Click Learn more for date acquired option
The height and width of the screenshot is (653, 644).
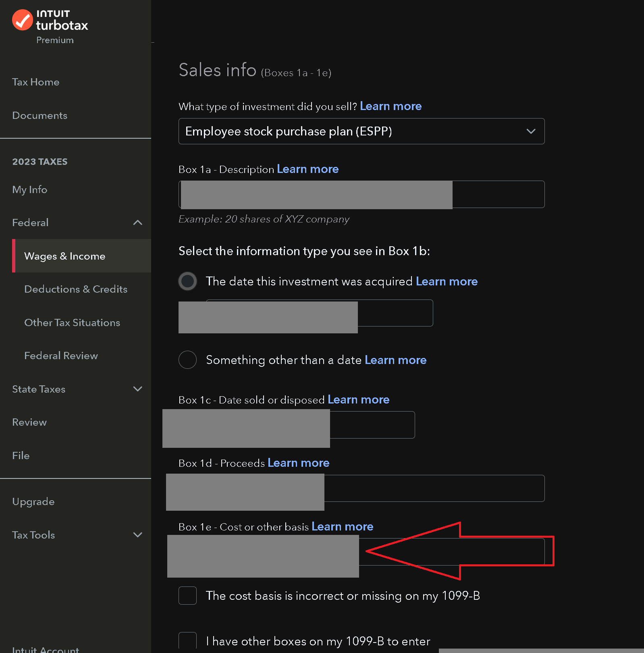[447, 281]
